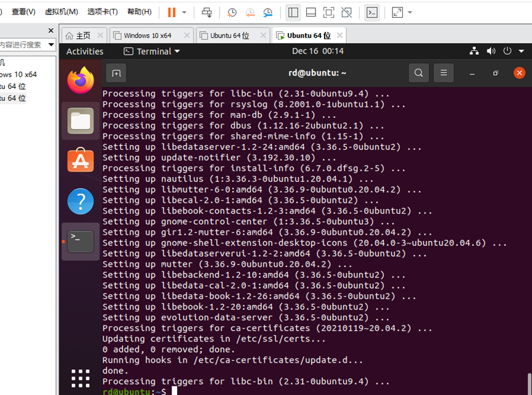Open stretch display dropdown arrow
Screen dimensions: 532x395
[x=410, y=12]
